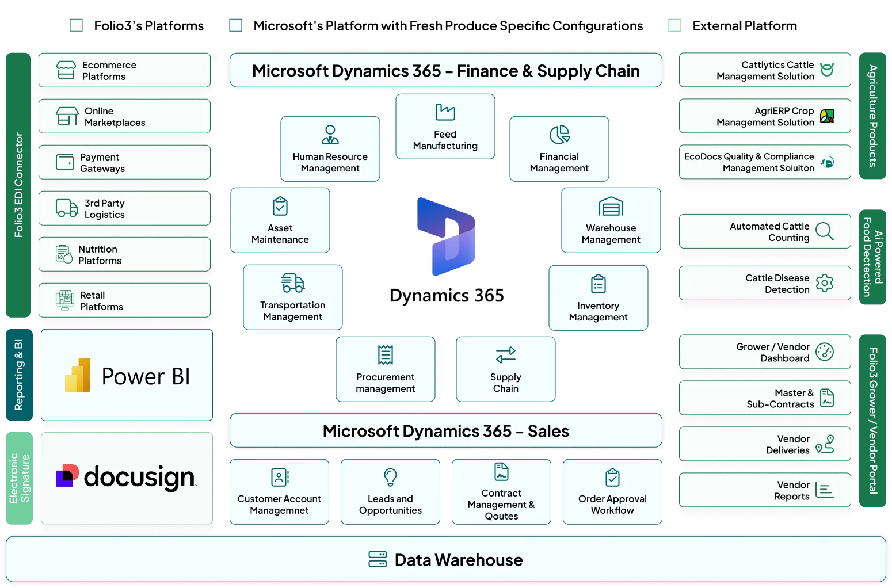
Task: Tick the checkbox above Cattlytics Cattle Management
Action: pos(674,25)
